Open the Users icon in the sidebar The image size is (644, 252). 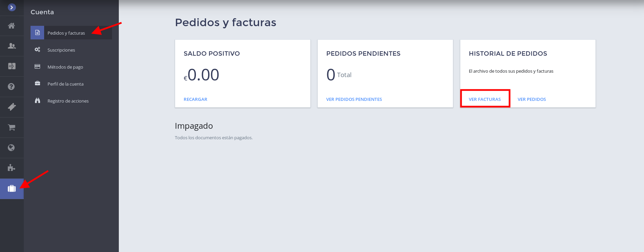(12, 46)
